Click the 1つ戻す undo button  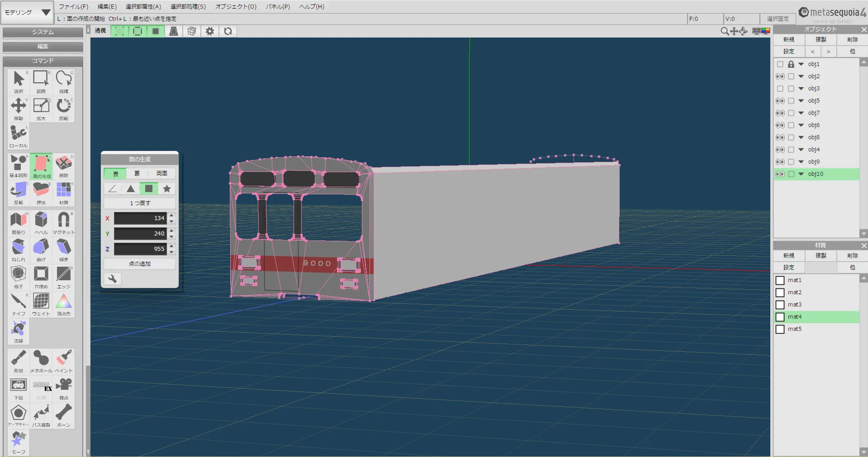[140, 203]
